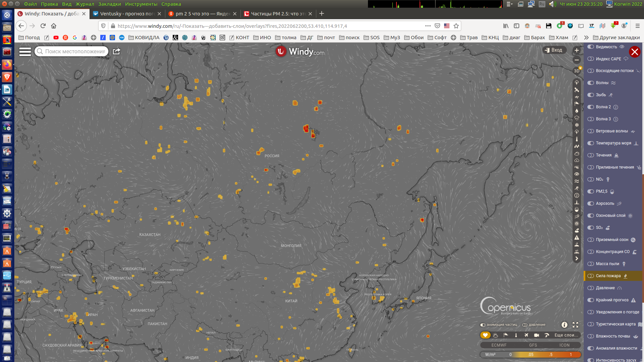
Task: Open Firefox account avatar icon
Action: coord(624,26)
